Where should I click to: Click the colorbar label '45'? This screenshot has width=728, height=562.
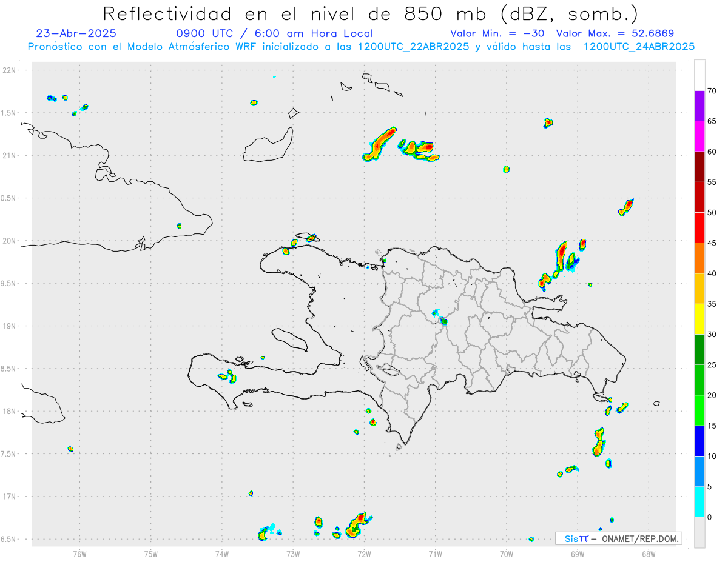[712, 243]
